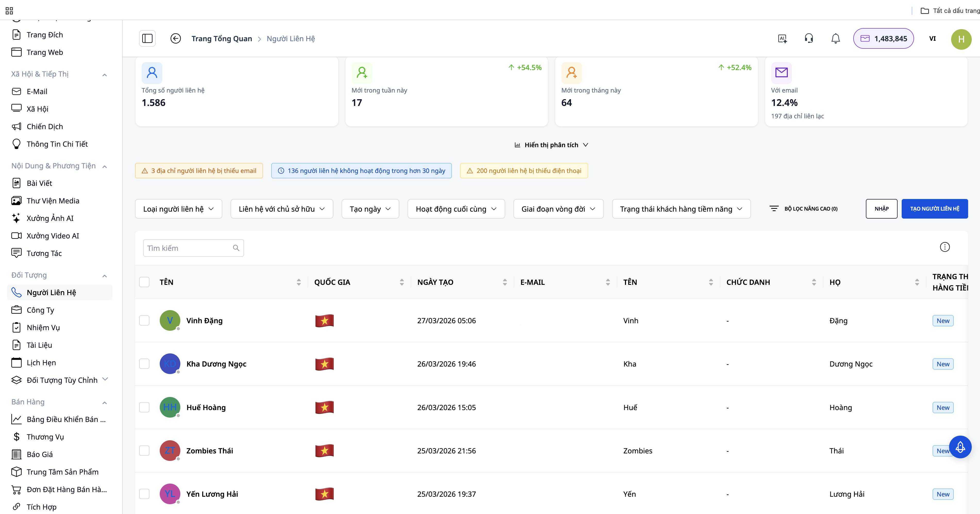Tick the checkbox for Vinh Đặng
The height and width of the screenshot is (514, 980).
tap(144, 321)
